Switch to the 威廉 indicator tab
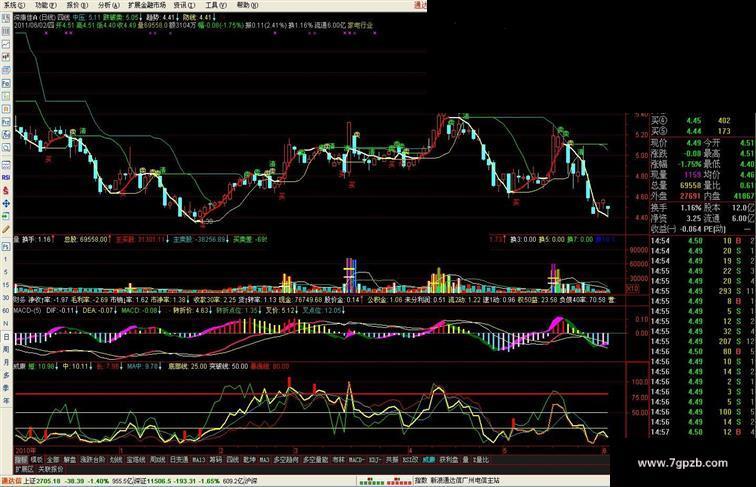The height and width of the screenshot is (487, 756). point(429,460)
